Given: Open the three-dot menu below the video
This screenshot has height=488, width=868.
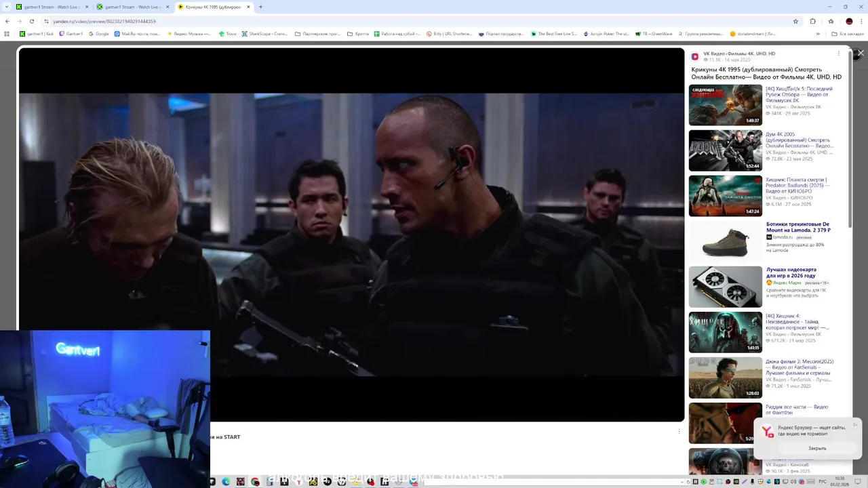Looking at the screenshot, I should click(x=679, y=431).
